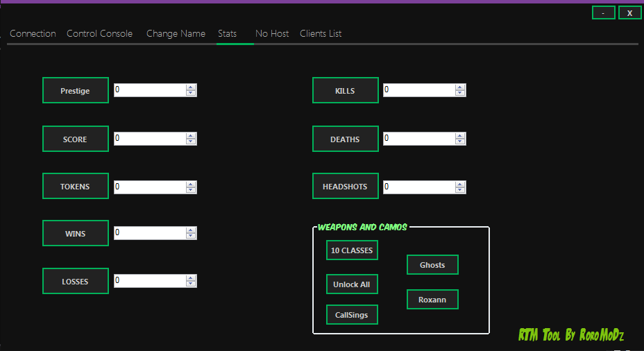Click the CallSings button
Image resolution: width=644 pixels, height=351 pixels.
point(352,315)
